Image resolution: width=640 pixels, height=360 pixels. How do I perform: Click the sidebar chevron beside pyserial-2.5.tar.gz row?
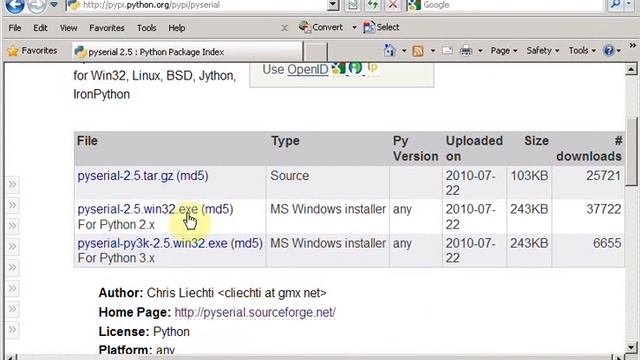(12, 184)
